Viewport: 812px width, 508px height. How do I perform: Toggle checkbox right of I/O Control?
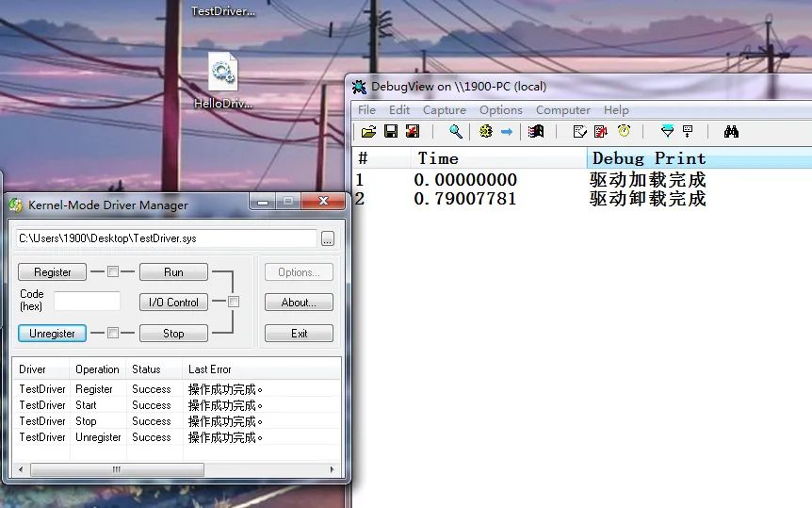234,302
